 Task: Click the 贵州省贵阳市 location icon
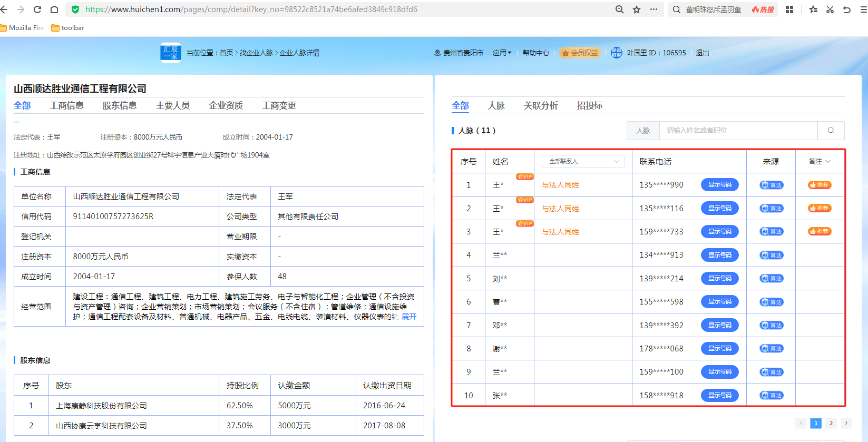pyautogui.click(x=437, y=53)
